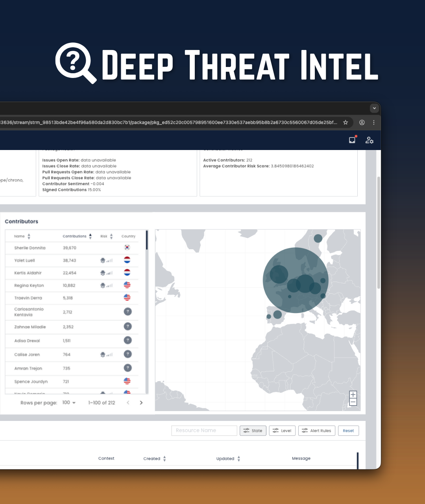
Task: Click the Netherlands flag for Kertis Aldahir
Action: click(127, 272)
